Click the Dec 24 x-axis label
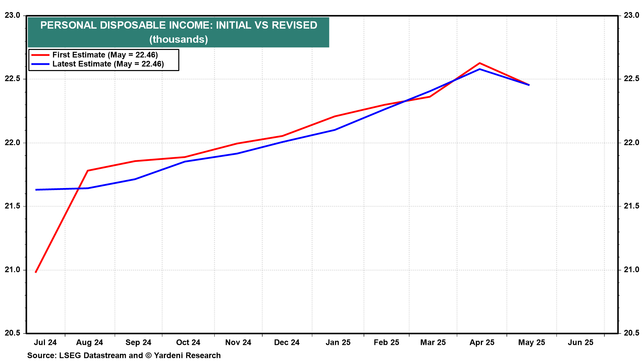644x362 pixels. coord(287,343)
